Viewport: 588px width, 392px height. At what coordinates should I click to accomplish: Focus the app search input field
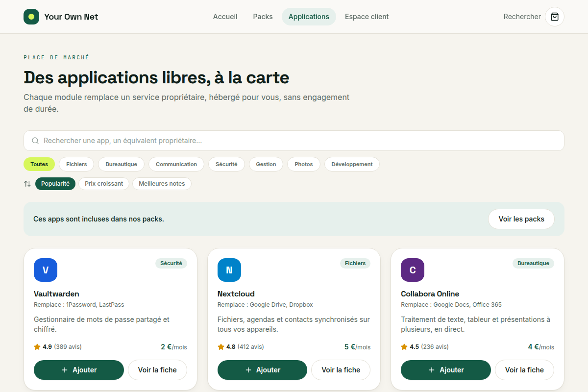pos(294,141)
